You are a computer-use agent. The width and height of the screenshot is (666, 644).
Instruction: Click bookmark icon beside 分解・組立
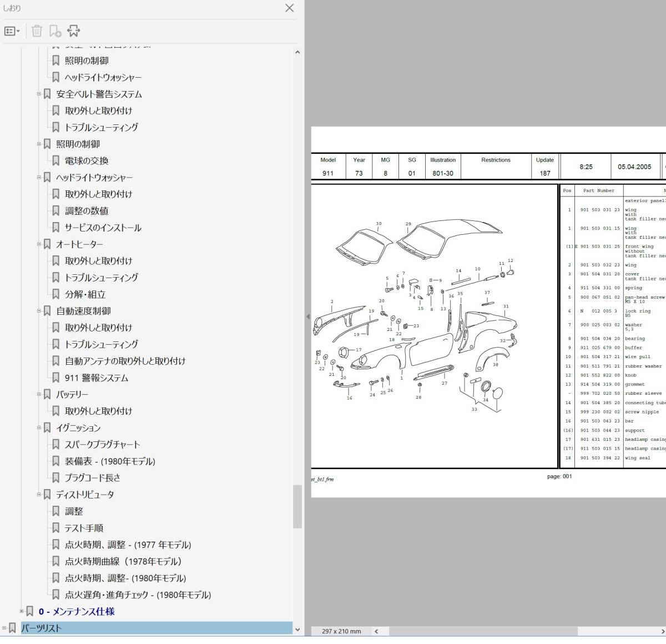pos(56,294)
